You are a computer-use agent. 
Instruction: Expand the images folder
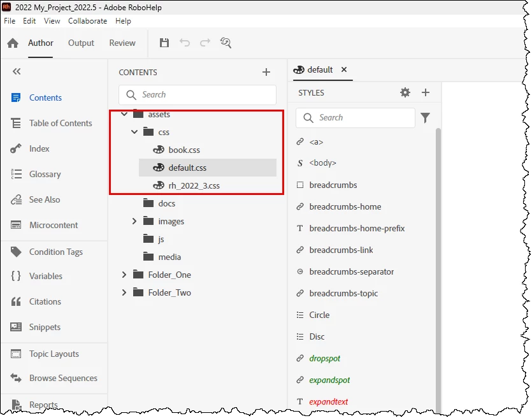click(x=134, y=221)
